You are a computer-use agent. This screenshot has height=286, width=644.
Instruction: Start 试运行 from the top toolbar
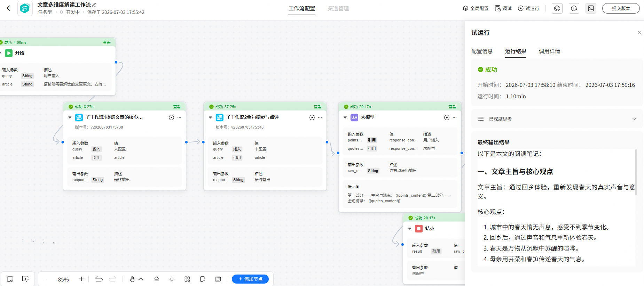528,8
